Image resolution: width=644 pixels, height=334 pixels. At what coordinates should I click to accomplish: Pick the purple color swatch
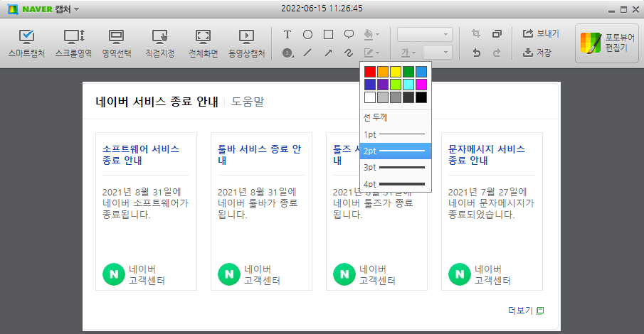(382, 85)
